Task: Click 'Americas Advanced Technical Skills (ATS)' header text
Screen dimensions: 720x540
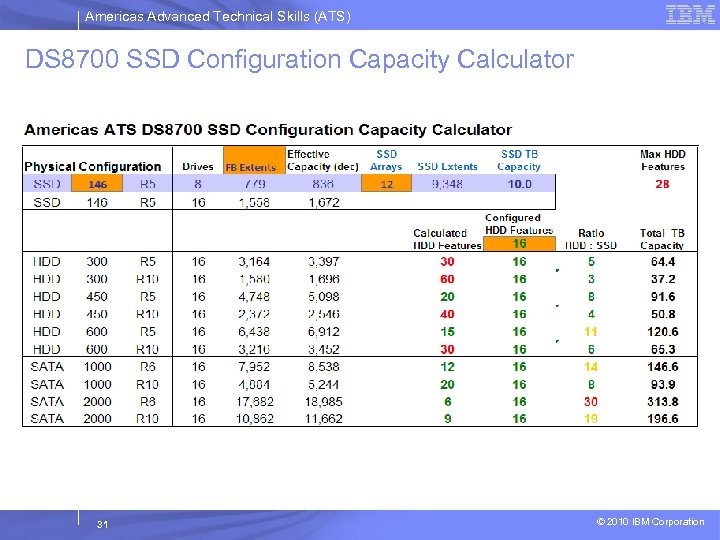Action: [218, 17]
